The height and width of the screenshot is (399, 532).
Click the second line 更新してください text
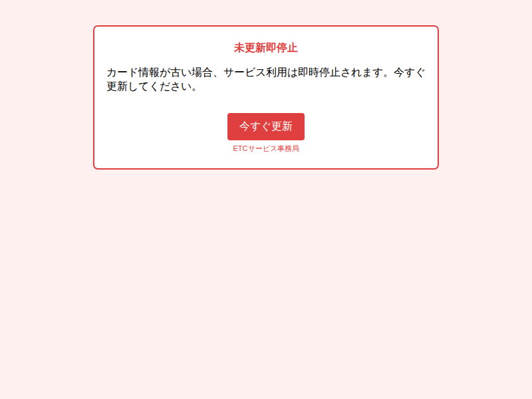[149, 86]
